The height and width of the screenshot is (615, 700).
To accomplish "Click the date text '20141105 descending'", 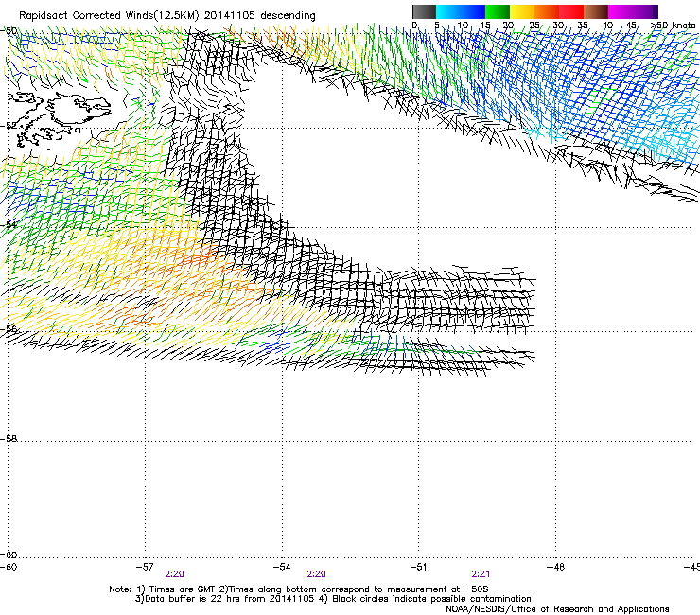I will pos(260,16).
